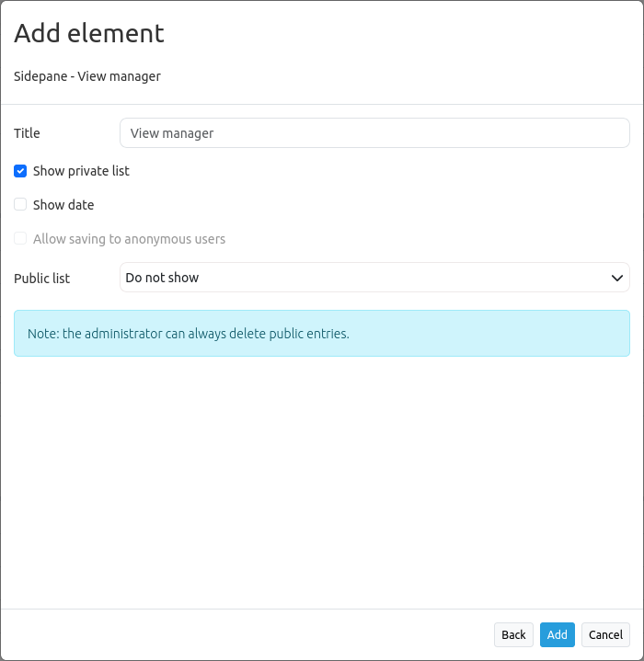644x661 pixels.
Task: Click the chevron arrow in the Public list select
Action: [x=617, y=278]
